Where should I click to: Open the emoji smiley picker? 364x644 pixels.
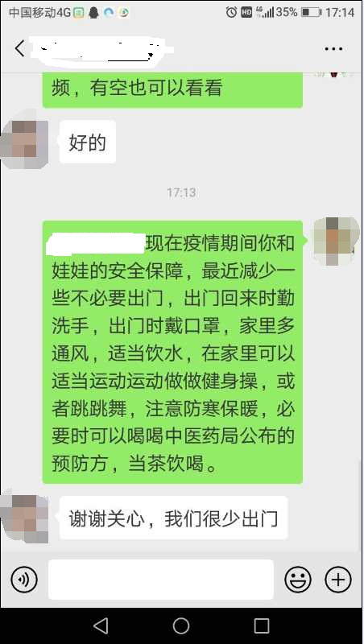pos(298,580)
